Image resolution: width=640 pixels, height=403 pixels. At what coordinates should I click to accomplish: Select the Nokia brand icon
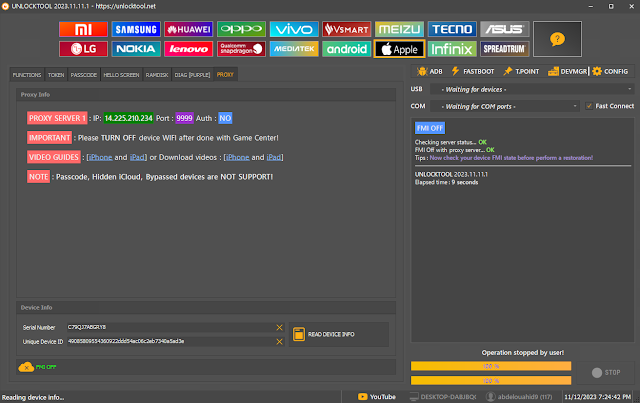click(x=136, y=49)
